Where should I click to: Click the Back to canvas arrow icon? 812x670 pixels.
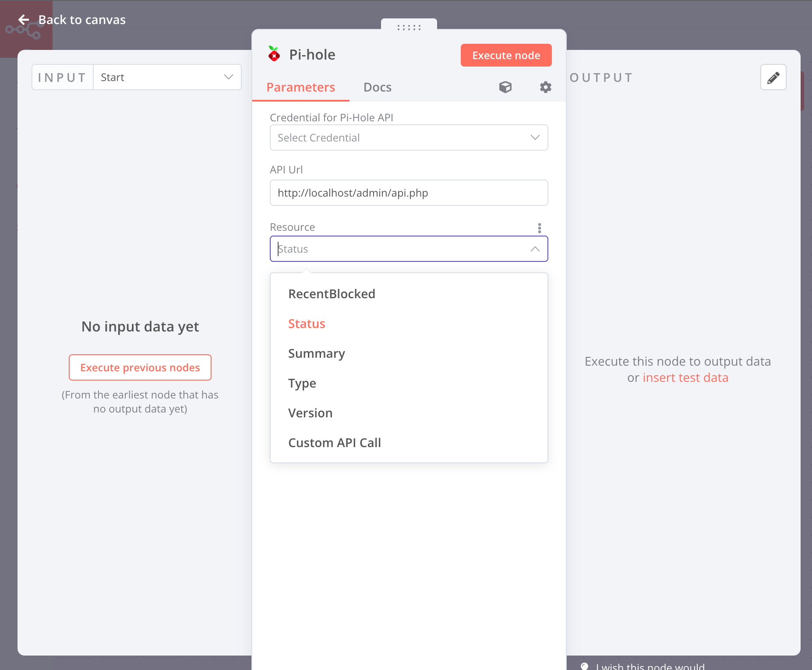[24, 20]
